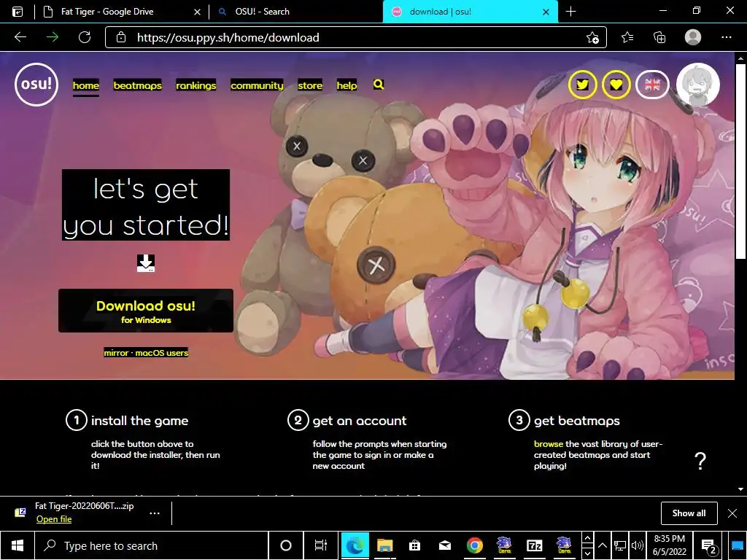Click the address bar URL field
The width and height of the screenshot is (747, 560).
coord(355,37)
